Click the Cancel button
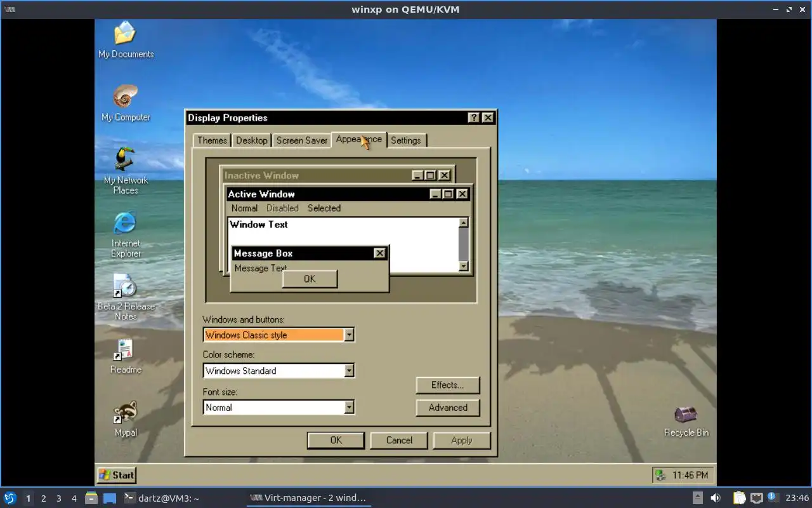Image resolution: width=812 pixels, height=508 pixels. click(x=399, y=440)
